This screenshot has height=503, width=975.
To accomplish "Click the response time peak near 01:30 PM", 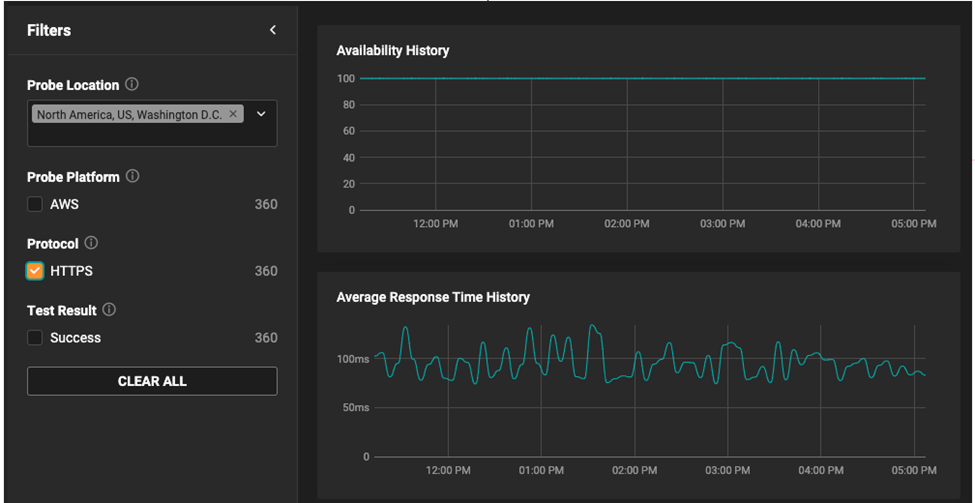I will (x=593, y=326).
